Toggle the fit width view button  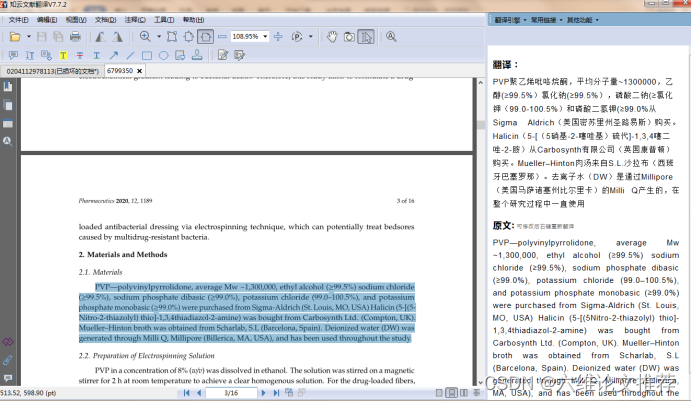(x=206, y=37)
